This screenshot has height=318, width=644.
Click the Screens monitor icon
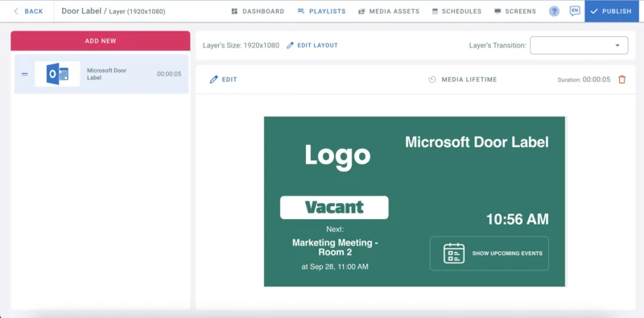[x=497, y=11]
